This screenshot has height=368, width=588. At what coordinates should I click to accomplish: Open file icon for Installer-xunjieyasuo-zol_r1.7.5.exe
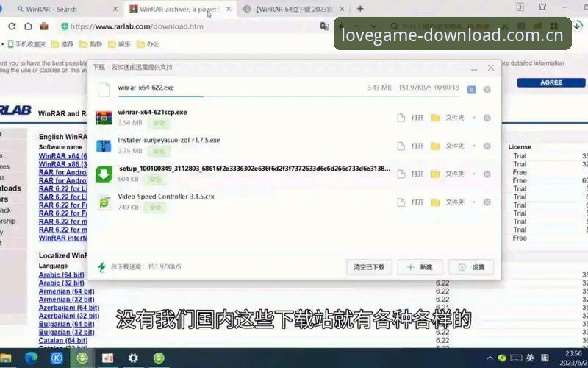401,146
